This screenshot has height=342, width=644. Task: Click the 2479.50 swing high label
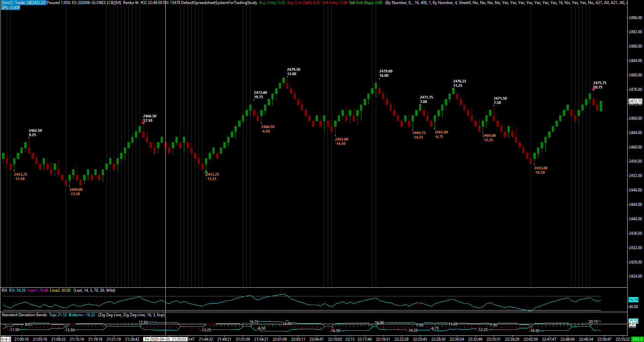click(x=293, y=70)
